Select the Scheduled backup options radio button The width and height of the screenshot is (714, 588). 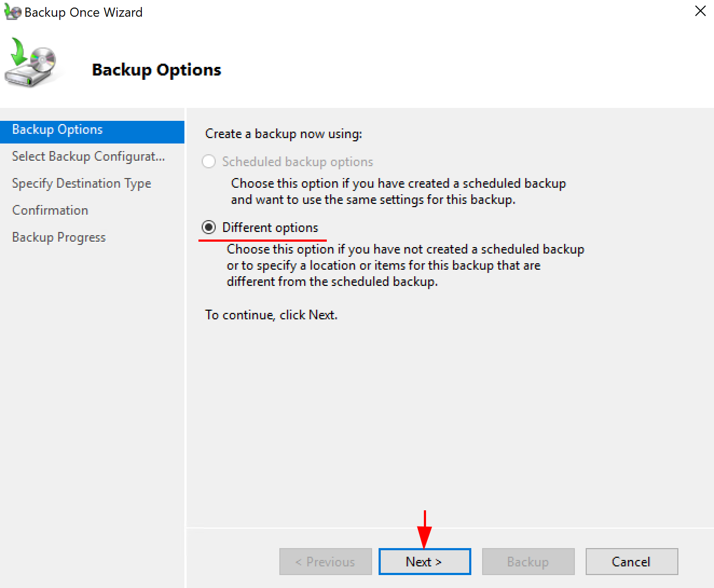point(209,161)
